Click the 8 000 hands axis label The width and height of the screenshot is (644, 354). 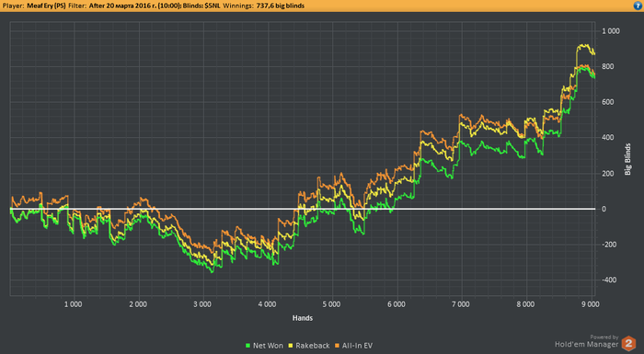click(x=525, y=304)
